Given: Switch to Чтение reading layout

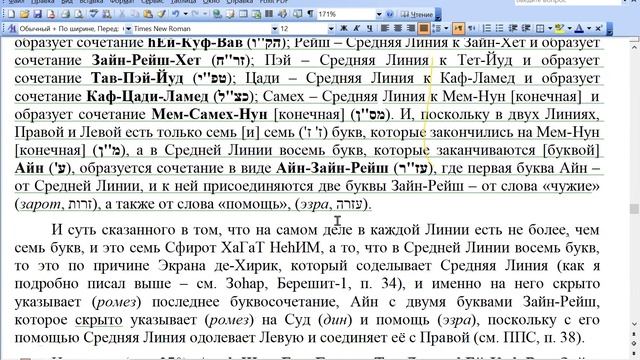Looking at the screenshot, I should (417, 14).
